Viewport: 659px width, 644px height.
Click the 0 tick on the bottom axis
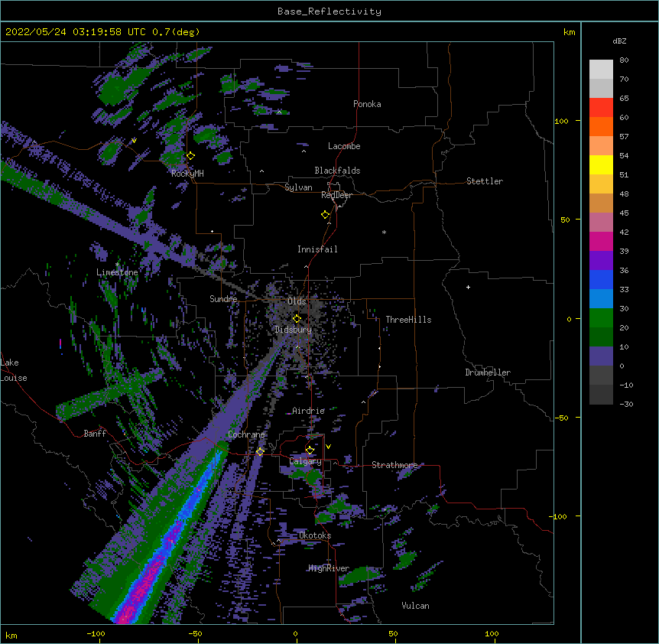pos(295,633)
